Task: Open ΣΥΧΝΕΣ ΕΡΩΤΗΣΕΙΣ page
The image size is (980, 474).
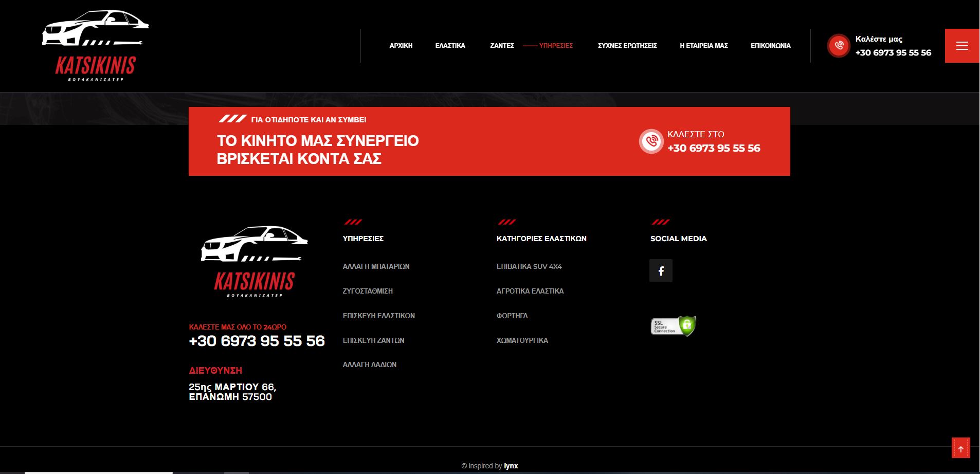Action: 627,46
